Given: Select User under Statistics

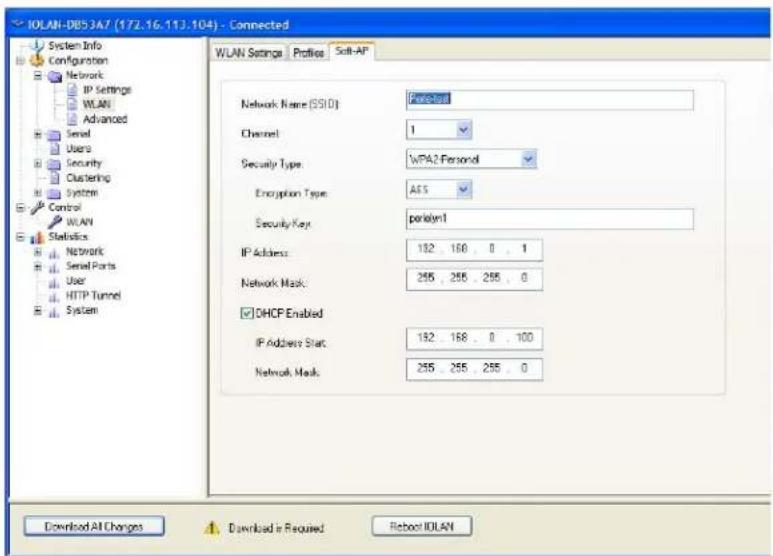Looking at the screenshot, I should pos(76,281).
